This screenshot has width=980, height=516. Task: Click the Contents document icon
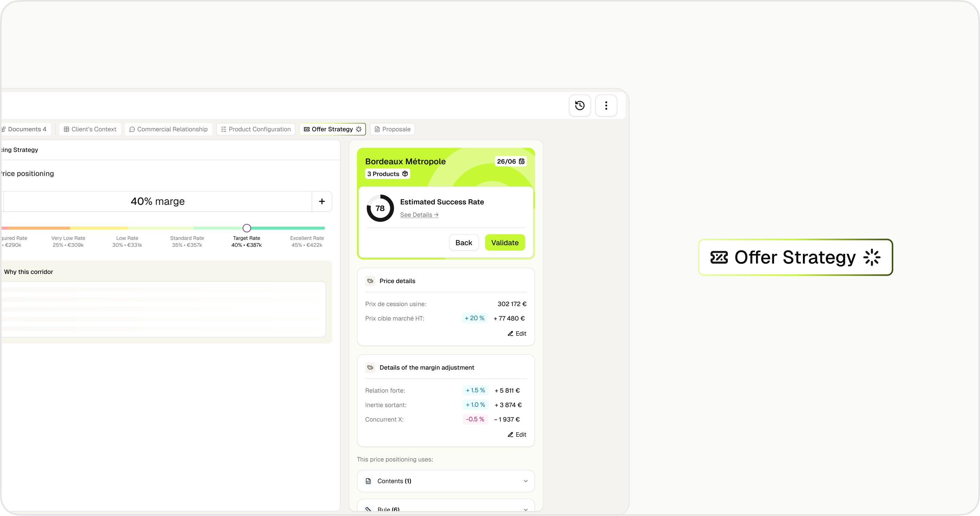click(368, 481)
